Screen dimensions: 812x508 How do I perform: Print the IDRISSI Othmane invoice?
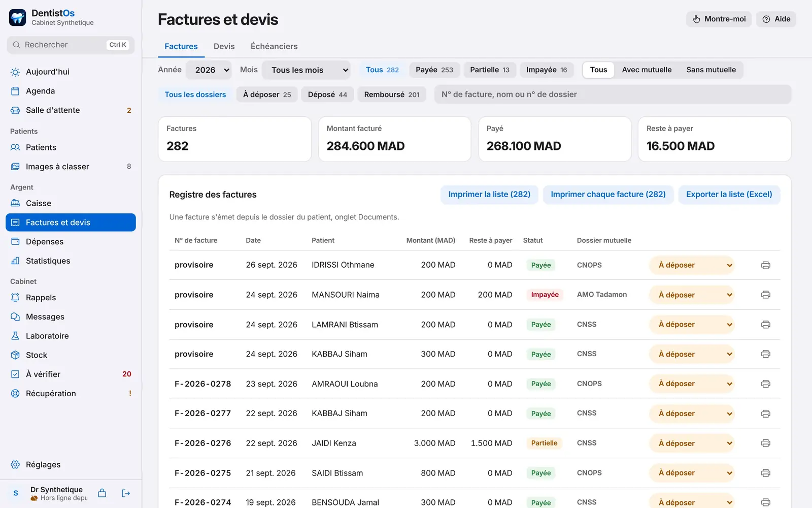click(x=765, y=265)
